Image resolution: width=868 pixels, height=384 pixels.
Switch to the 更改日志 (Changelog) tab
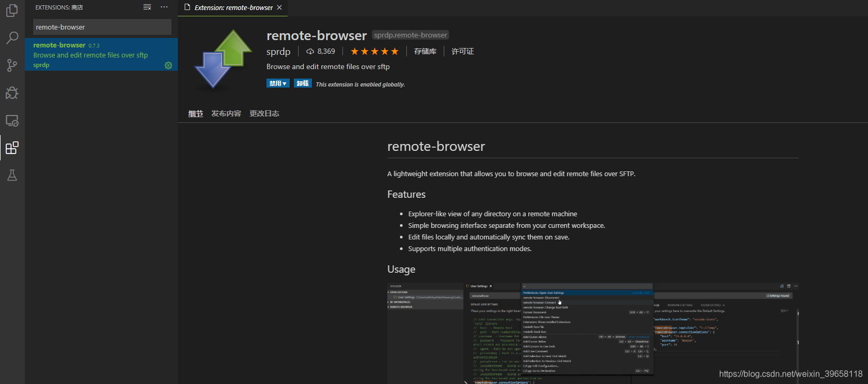point(264,113)
